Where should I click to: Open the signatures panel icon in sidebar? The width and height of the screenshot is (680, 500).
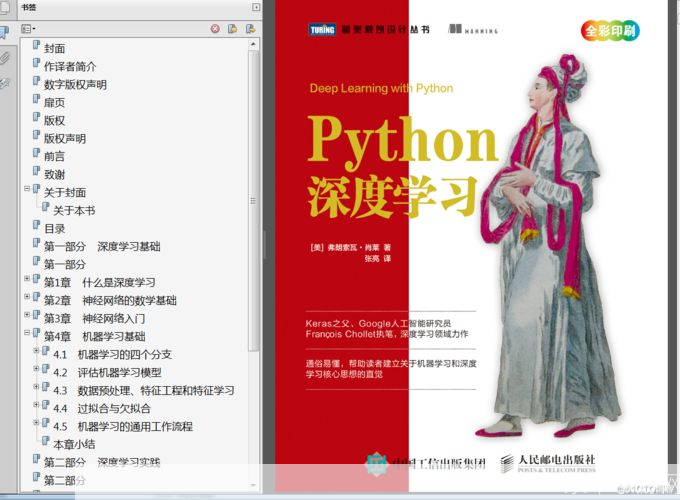click(x=4, y=83)
